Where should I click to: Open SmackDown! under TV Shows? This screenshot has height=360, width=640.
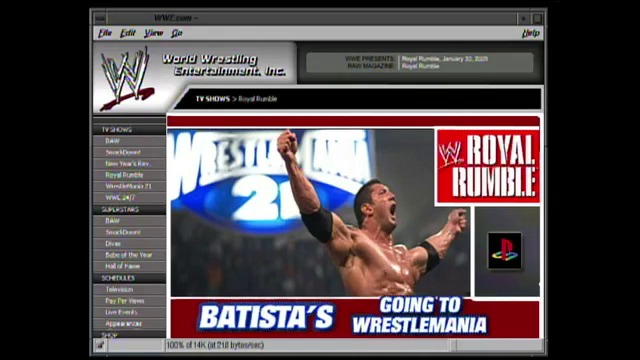click(x=123, y=152)
